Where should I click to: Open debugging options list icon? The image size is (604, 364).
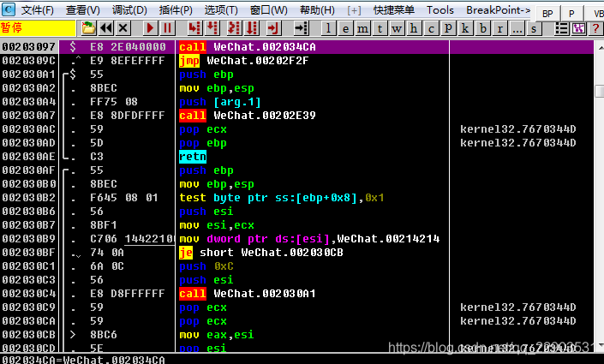click(x=562, y=28)
